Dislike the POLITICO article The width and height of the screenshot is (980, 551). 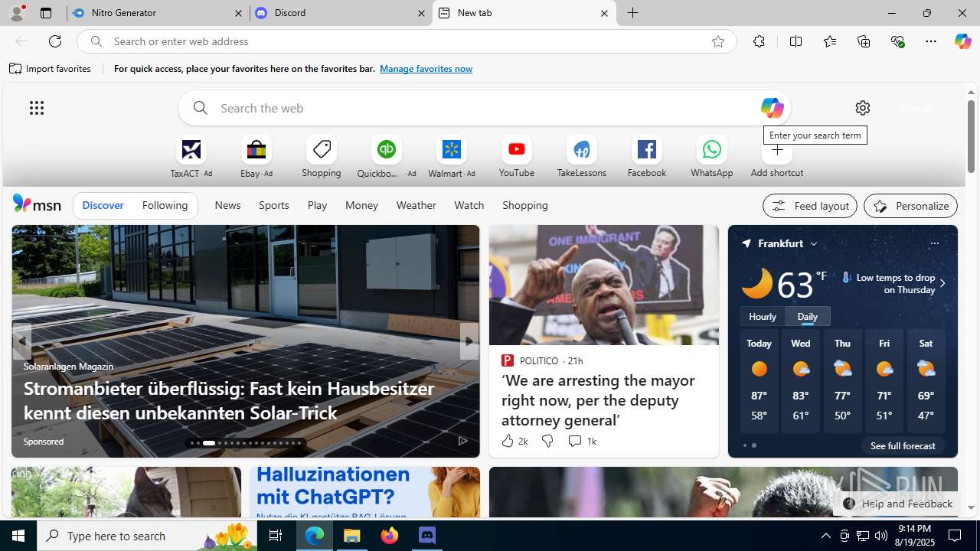coord(547,441)
